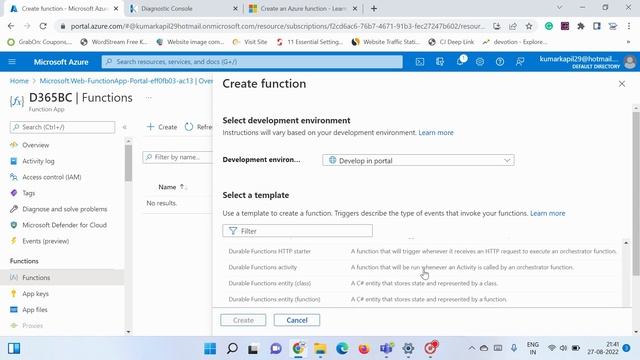The width and height of the screenshot is (640, 360).
Task: Open Windows taskbar search
Action: [x=232, y=349]
